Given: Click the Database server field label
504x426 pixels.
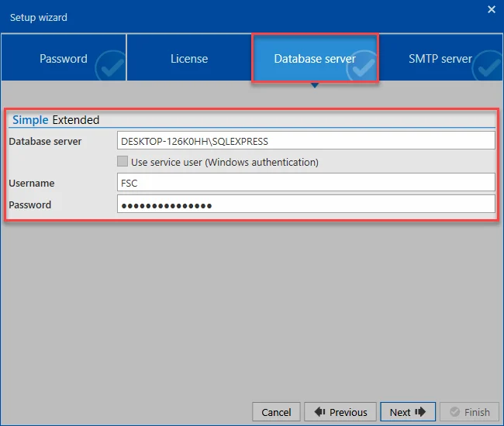Looking at the screenshot, I should (x=45, y=141).
